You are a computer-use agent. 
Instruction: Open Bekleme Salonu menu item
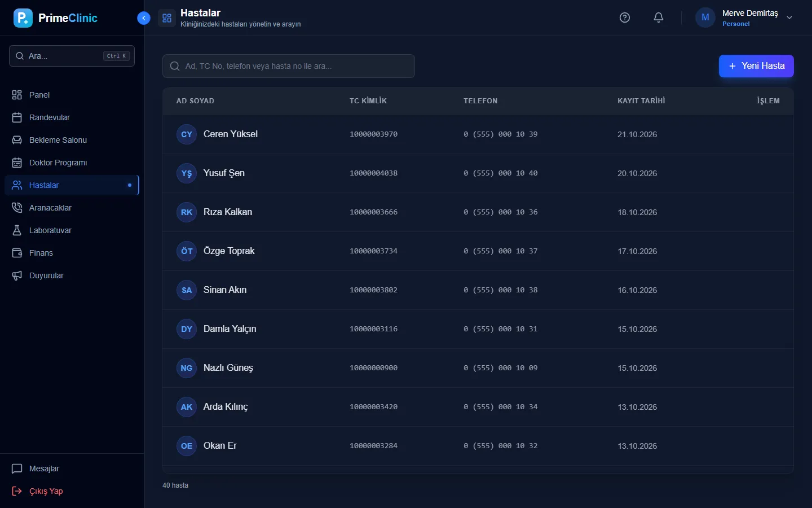click(72, 140)
